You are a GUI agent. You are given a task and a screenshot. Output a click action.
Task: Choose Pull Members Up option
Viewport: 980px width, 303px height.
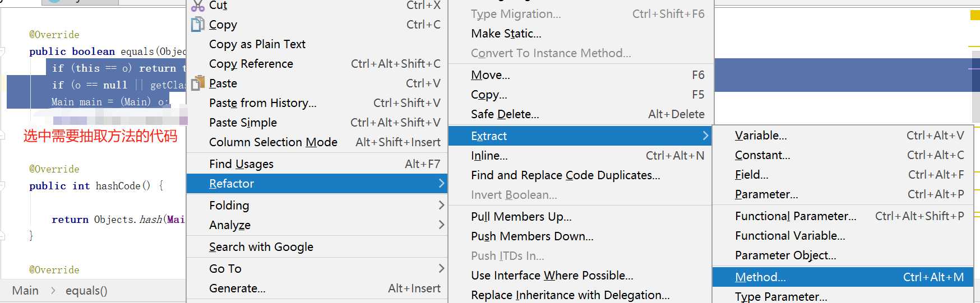coord(521,217)
